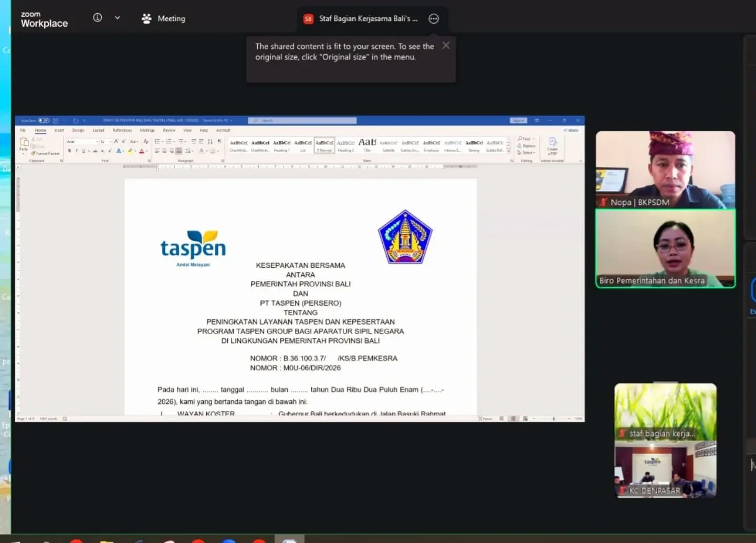Switch to the Design ribbon tab

point(78,130)
